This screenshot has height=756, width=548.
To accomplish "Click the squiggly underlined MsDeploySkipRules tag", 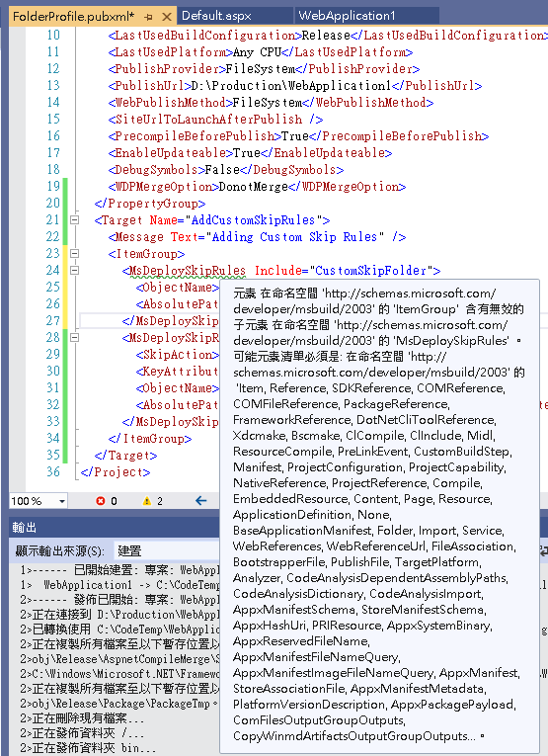I will 188,271.
